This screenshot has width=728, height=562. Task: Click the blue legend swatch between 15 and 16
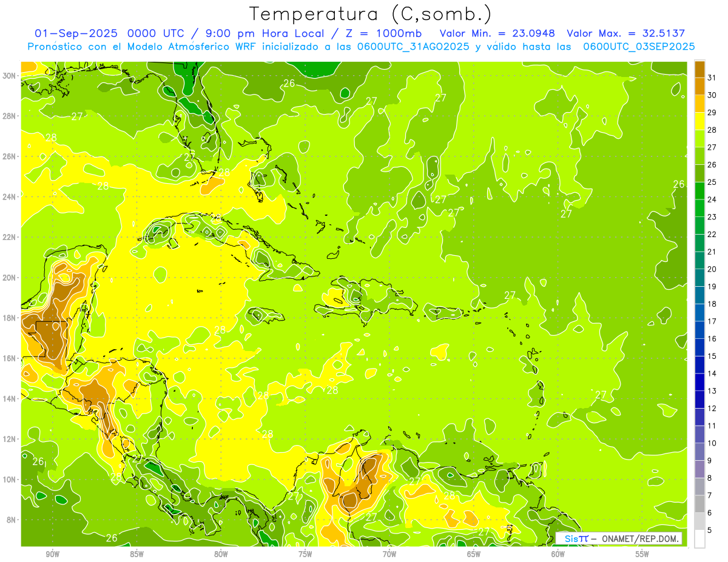coord(699,348)
